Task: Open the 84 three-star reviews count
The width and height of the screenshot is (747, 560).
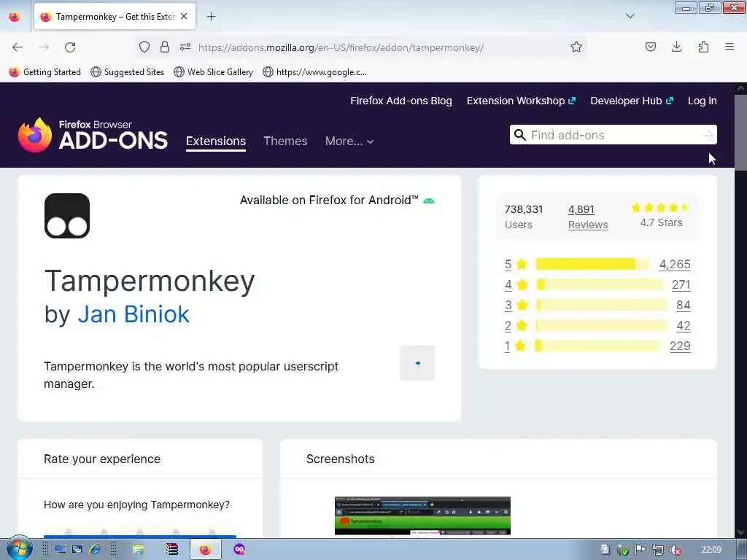Action: click(683, 305)
